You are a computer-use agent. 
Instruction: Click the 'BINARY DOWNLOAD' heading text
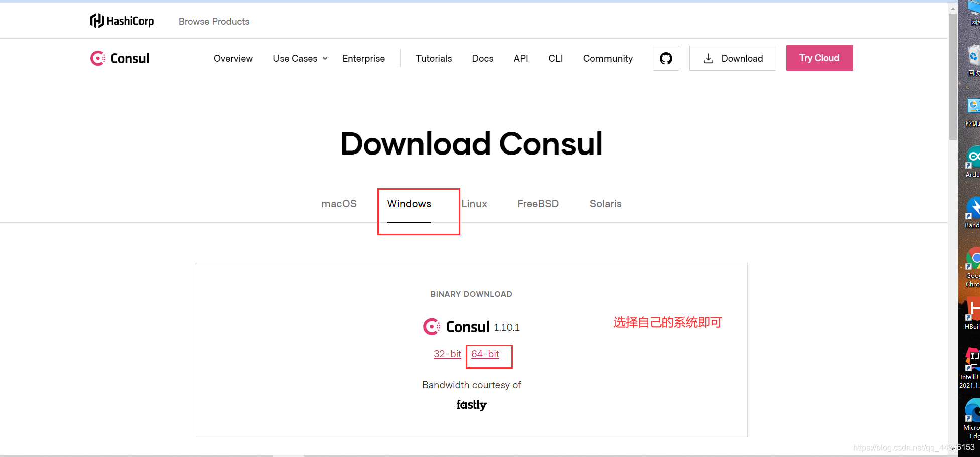pos(471,294)
